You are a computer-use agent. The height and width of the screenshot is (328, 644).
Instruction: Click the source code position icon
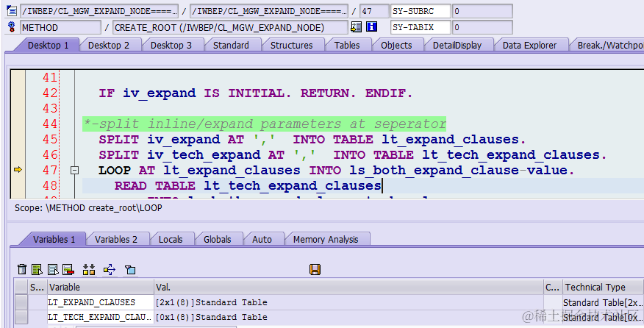click(x=12, y=11)
